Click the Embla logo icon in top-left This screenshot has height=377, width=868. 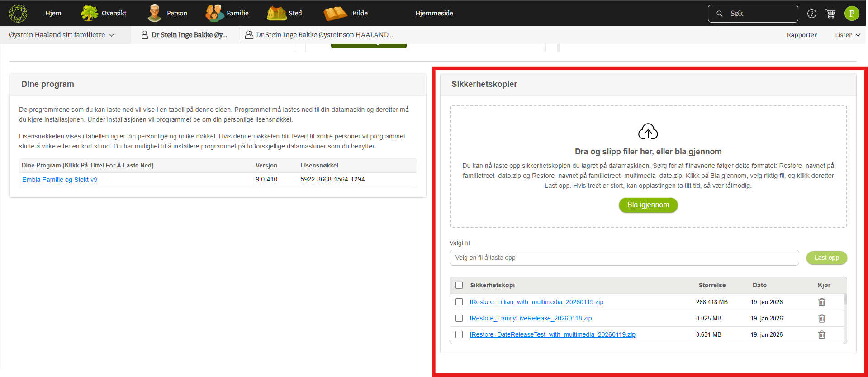pyautogui.click(x=18, y=13)
